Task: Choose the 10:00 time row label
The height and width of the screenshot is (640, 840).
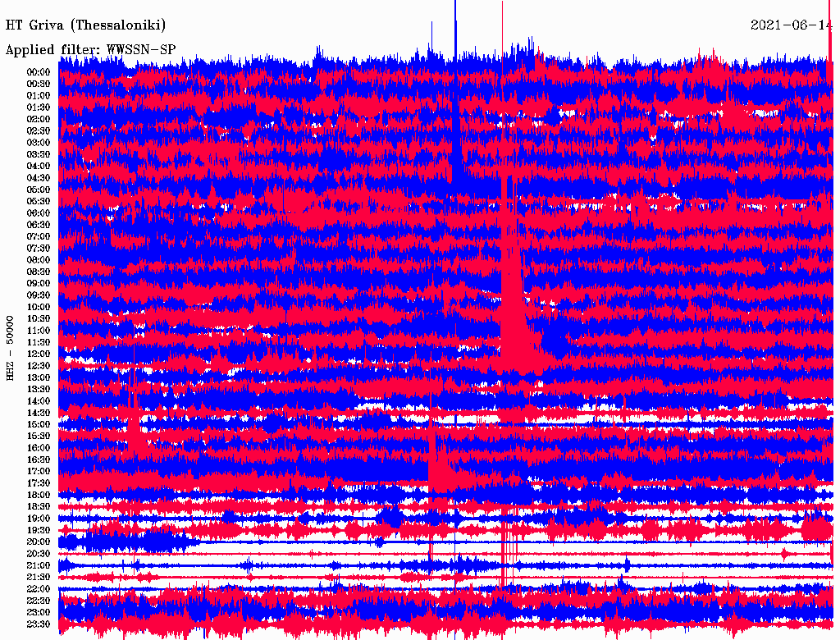Action: (39, 307)
